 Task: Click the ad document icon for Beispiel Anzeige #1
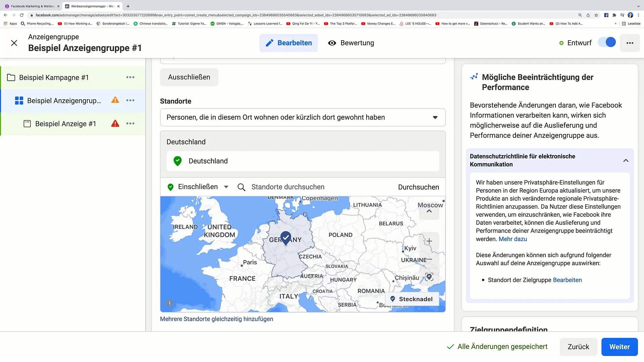[x=28, y=123]
